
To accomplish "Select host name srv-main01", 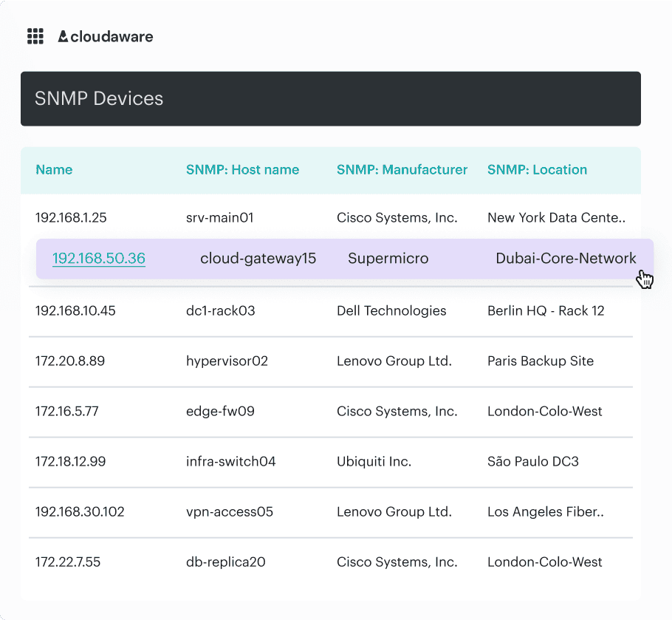I will (x=220, y=217).
